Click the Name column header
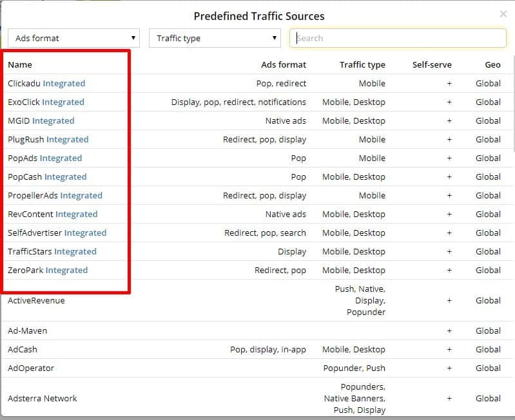The height and width of the screenshot is (420, 515). tap(20, 64)
